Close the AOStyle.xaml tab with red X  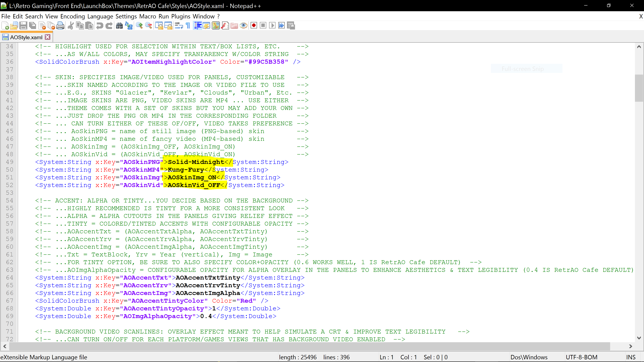[47, 37]
